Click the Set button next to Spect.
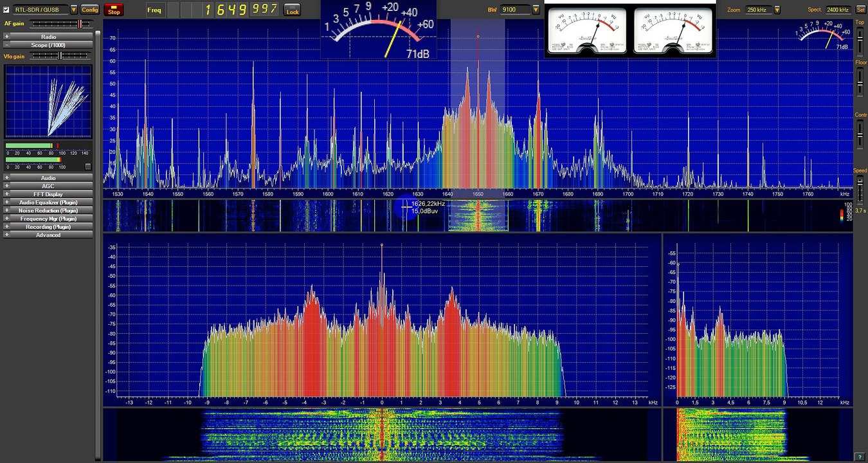868x463 pixels. pos(861,10)
